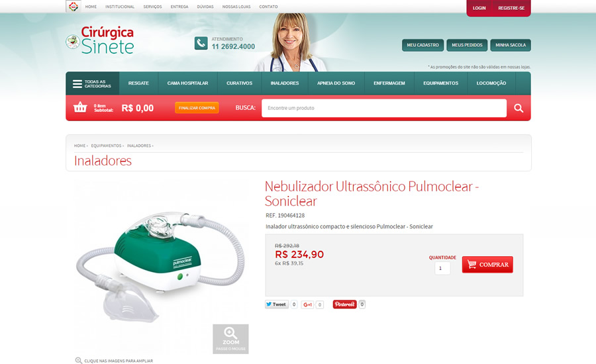This screenshot has height=364, width=596.
Task: Click the Zoom magnifier overlay on the product image
Action: (230, 339)
